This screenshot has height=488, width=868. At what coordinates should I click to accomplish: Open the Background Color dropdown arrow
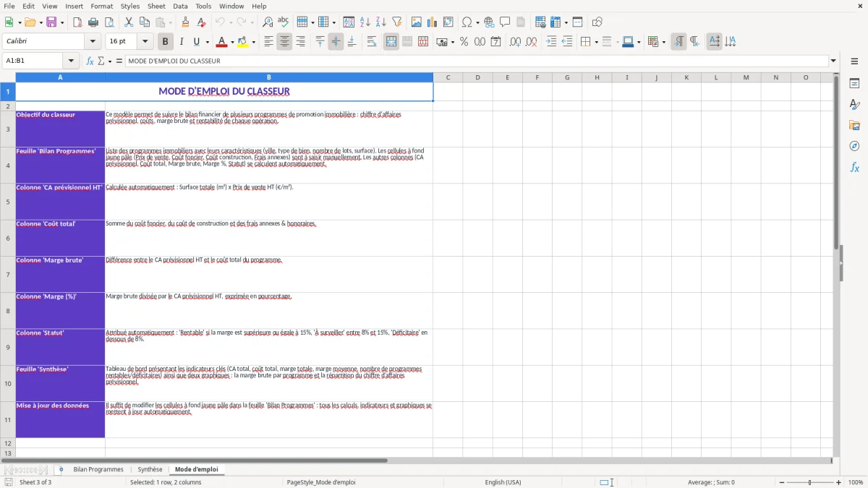254,42
